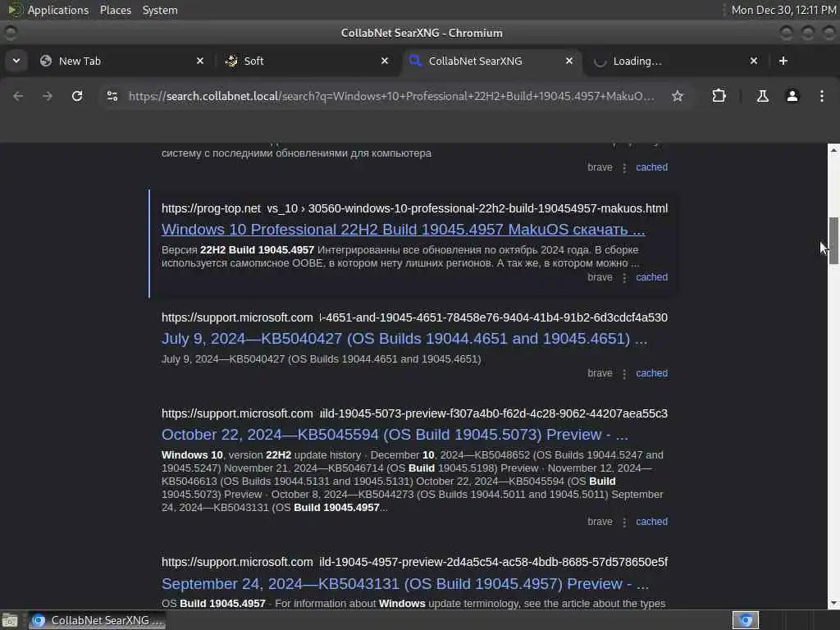The image size is (840, 630).
Task: Switch to the New Tab tab
Action: 122,61
